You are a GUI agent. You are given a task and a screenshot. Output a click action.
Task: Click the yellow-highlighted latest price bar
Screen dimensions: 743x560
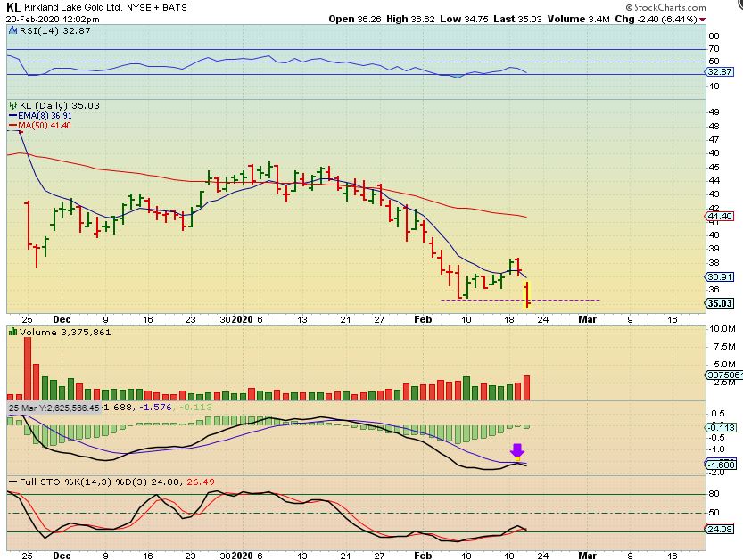[527, 294]
